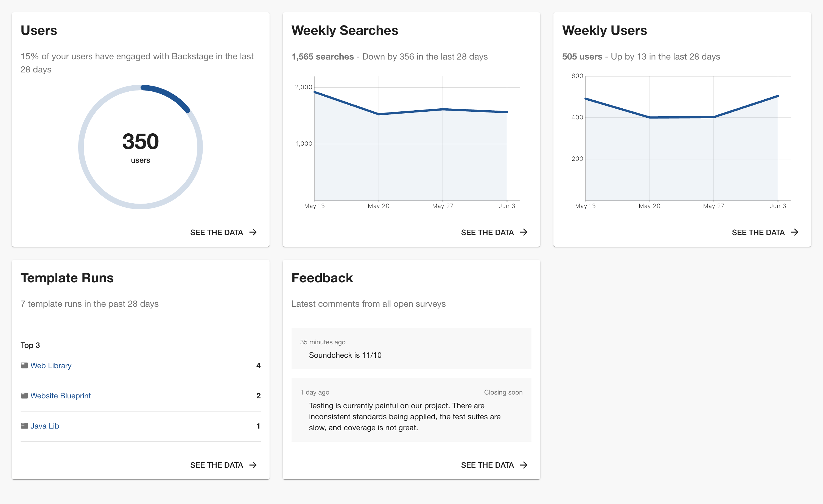
Task: Follow the Java Lib template link
Action: [45, 426]
